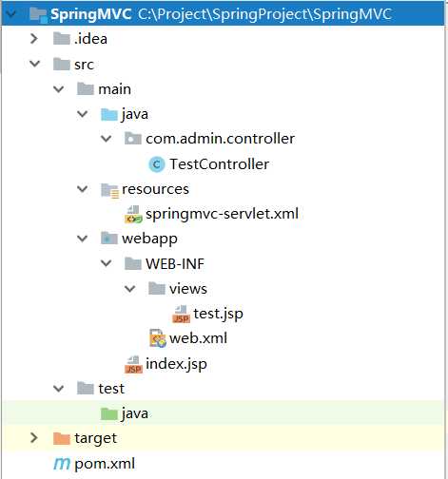Click the webapp web folder icon
The image size is (448, 479).
pos(109,239)
